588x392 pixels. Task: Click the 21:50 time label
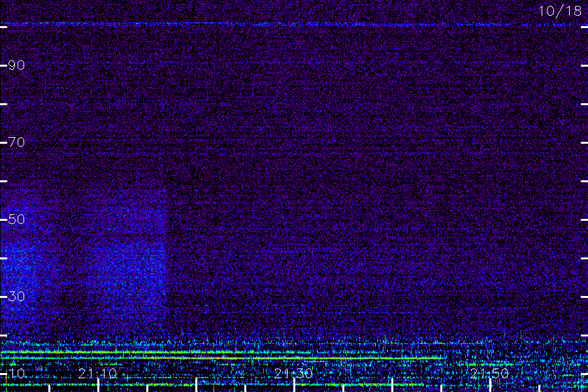[x=489, y=373]
